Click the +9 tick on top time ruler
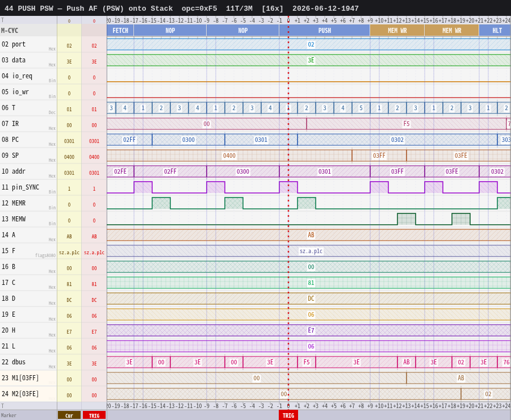 point(370,20)
